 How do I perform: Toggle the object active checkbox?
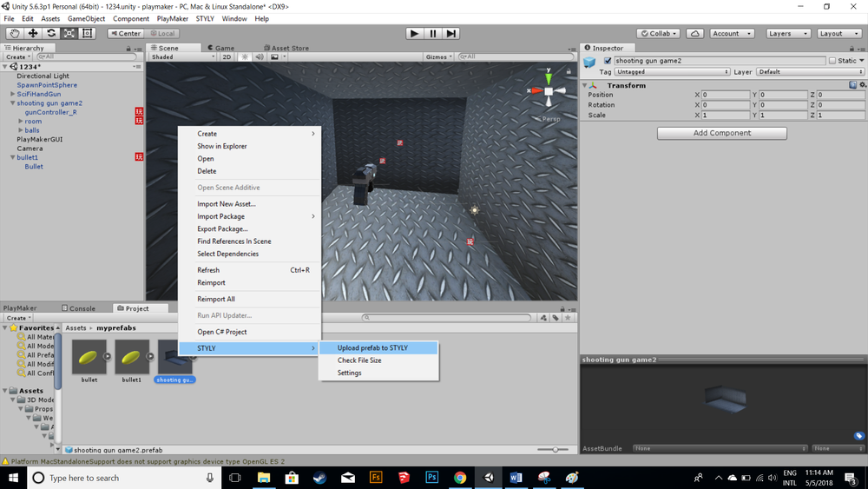click(608, 61)
